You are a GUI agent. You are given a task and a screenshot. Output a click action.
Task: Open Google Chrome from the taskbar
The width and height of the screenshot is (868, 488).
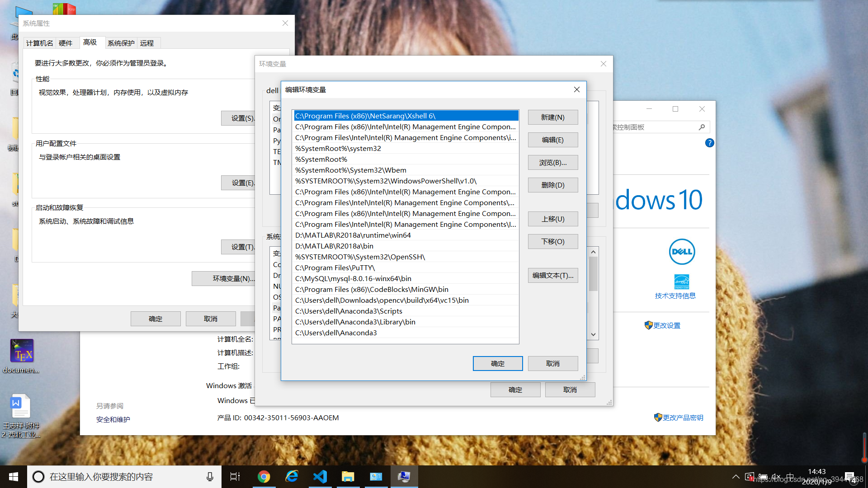[x=264, y=477]
